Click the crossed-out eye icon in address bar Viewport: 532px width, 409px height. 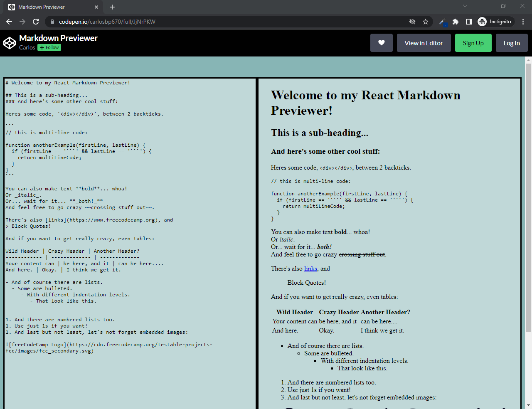point(412,22)
